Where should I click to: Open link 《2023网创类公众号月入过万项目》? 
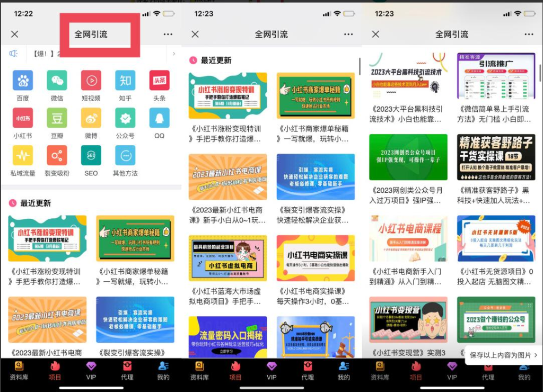(x=406, y=195)
